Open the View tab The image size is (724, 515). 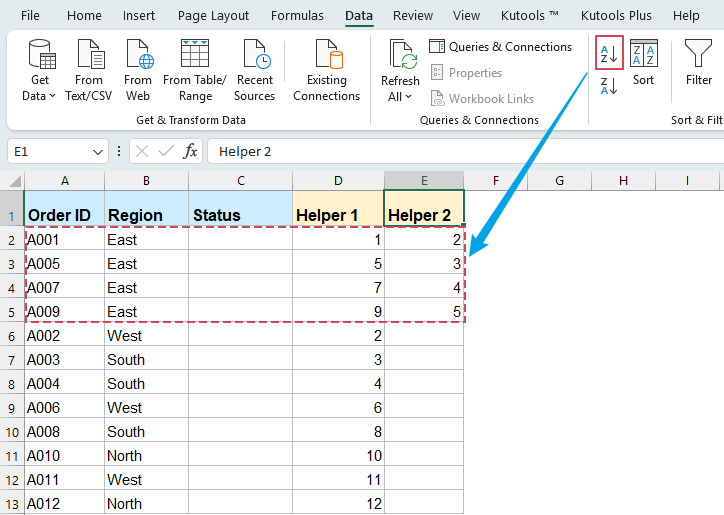coord(466,16)
